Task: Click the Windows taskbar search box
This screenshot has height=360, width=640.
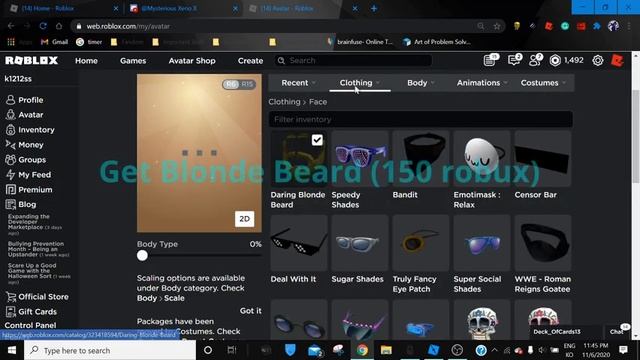Action: pos(110,350)
